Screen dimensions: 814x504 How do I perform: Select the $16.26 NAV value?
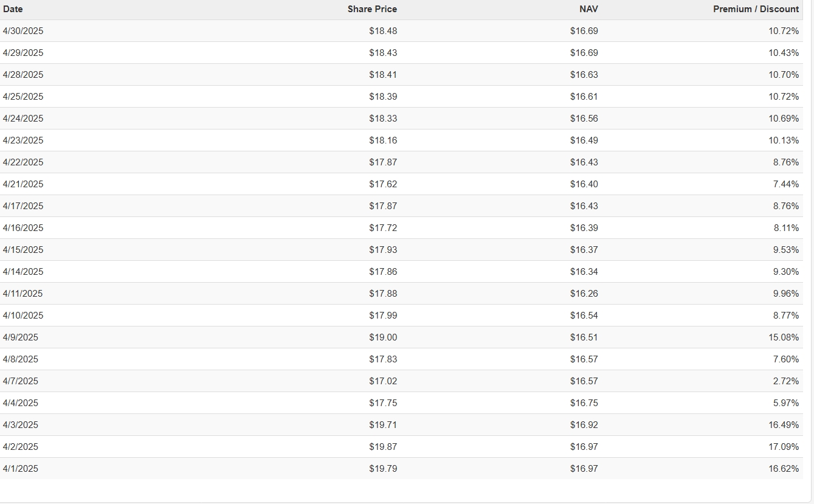584,294
